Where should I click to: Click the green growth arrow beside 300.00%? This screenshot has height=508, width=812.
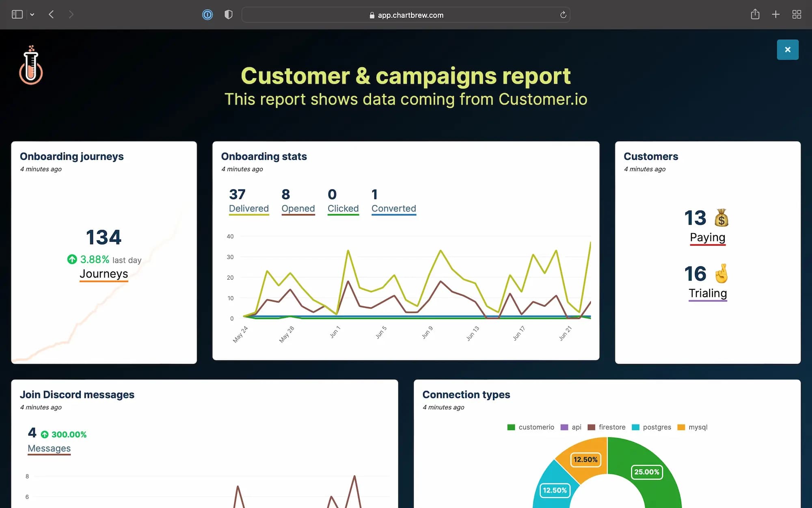pyautogui.click(x=45, y=434)
